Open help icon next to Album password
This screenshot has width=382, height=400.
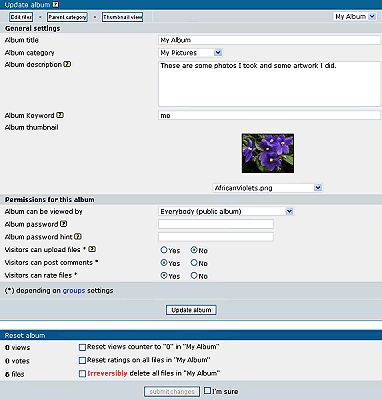tap(64, 224)
